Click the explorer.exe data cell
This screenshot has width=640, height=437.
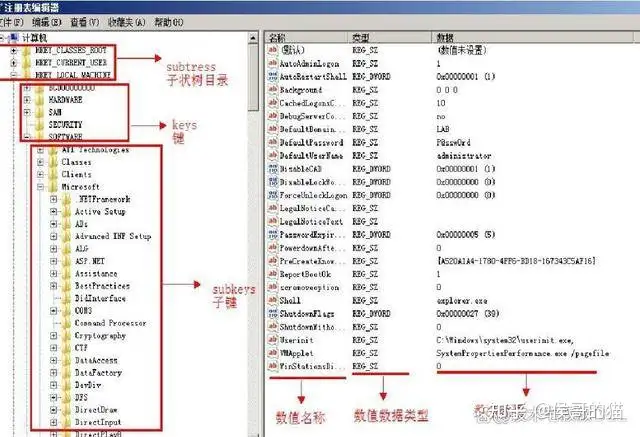pos(462,301)
